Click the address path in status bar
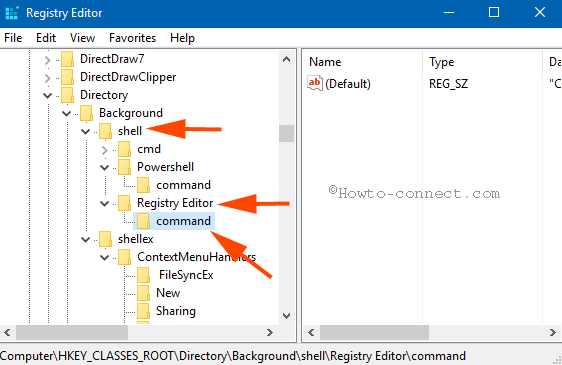 click(x=233, y=356)
